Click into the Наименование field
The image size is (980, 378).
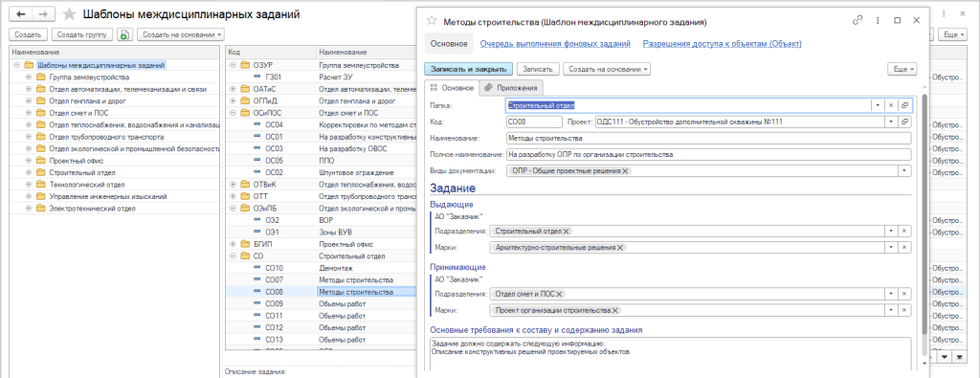click(708, 138)
